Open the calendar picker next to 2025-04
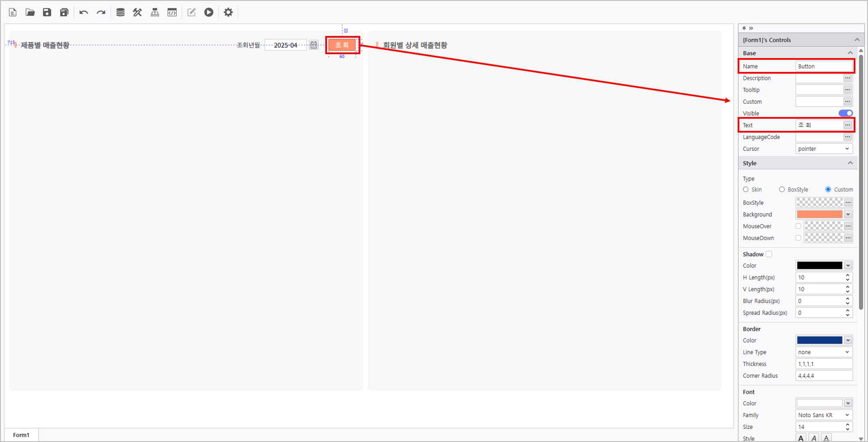The width and height of the screenshot is (868, 442). click(314, 45)
